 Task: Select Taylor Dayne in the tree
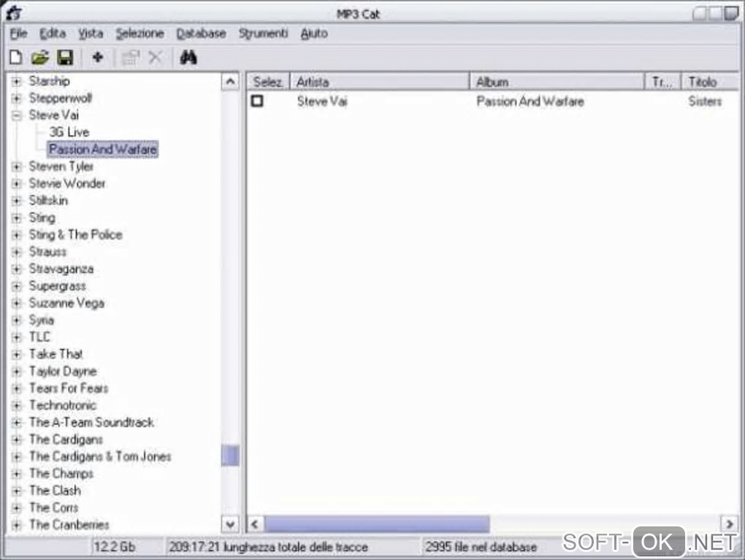click(x=63, y=371)
